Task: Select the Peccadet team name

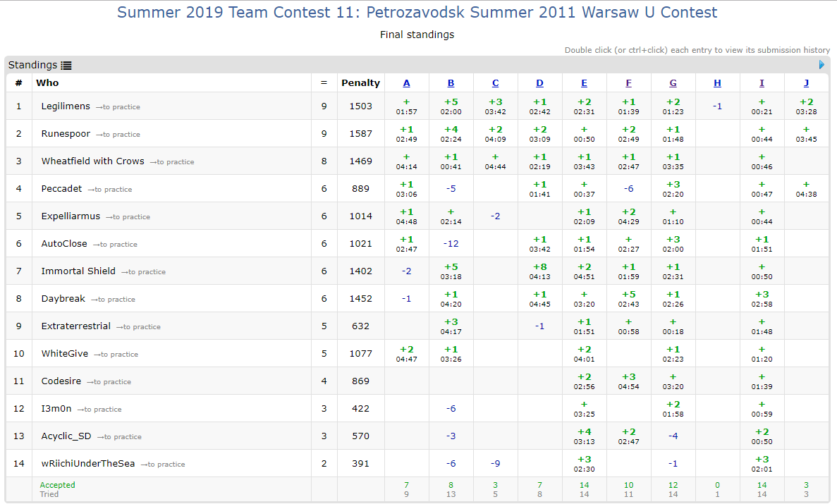Action: point(61,189)
